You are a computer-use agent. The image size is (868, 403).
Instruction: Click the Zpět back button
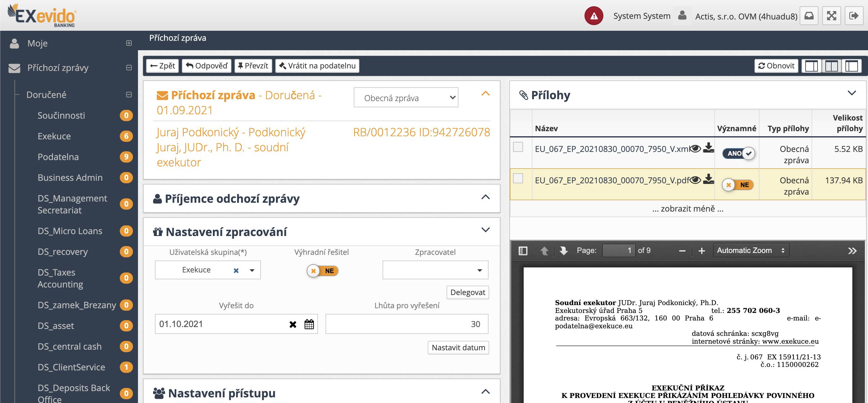coord(162,66)
